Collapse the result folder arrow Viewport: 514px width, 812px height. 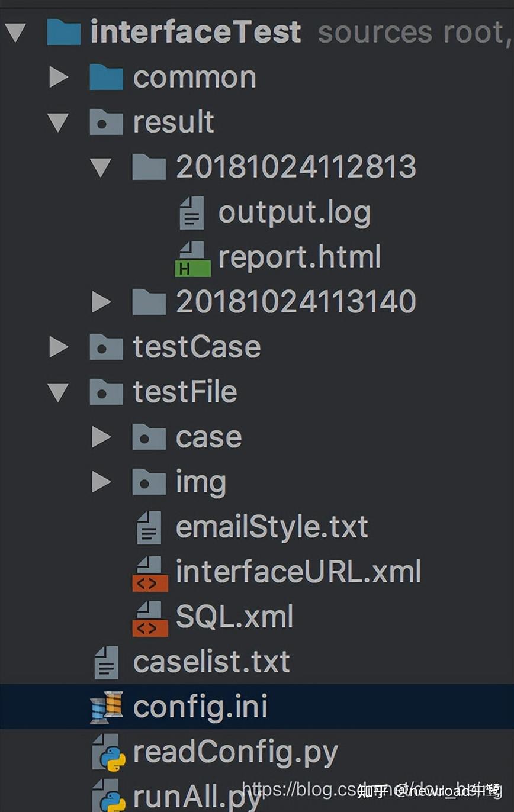pyautogui.click(x=58, y=123)
